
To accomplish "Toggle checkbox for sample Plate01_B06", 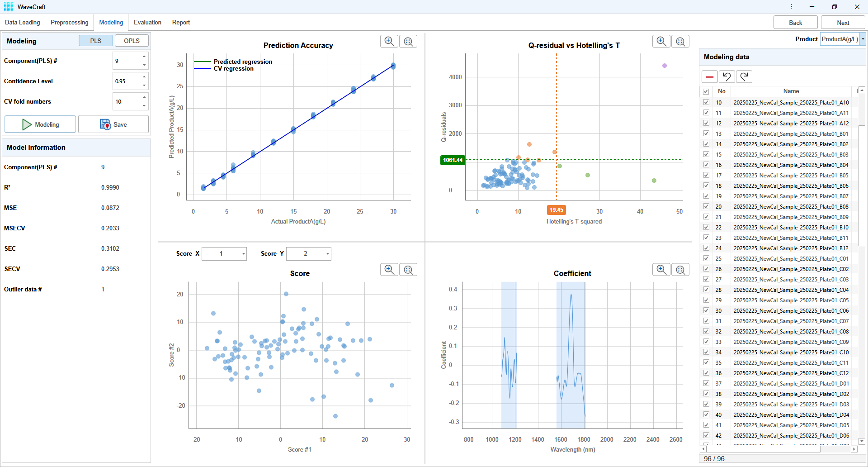I will tap(706, 186).
